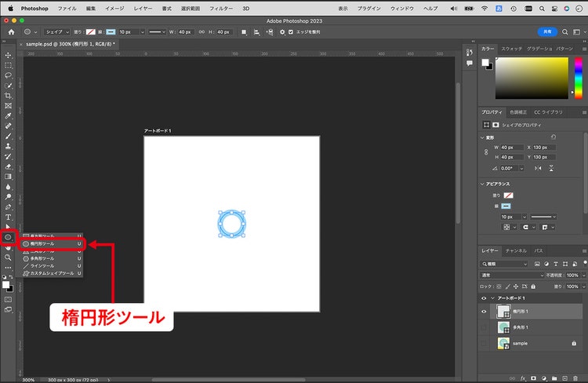
Task: Click the blue Share button
Action: 547,32
